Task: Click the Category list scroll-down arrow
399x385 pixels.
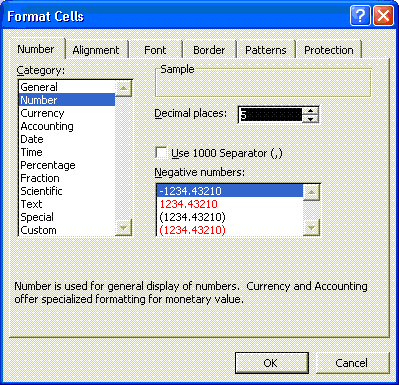Action: pyautogui.click(x=123, y=228)
